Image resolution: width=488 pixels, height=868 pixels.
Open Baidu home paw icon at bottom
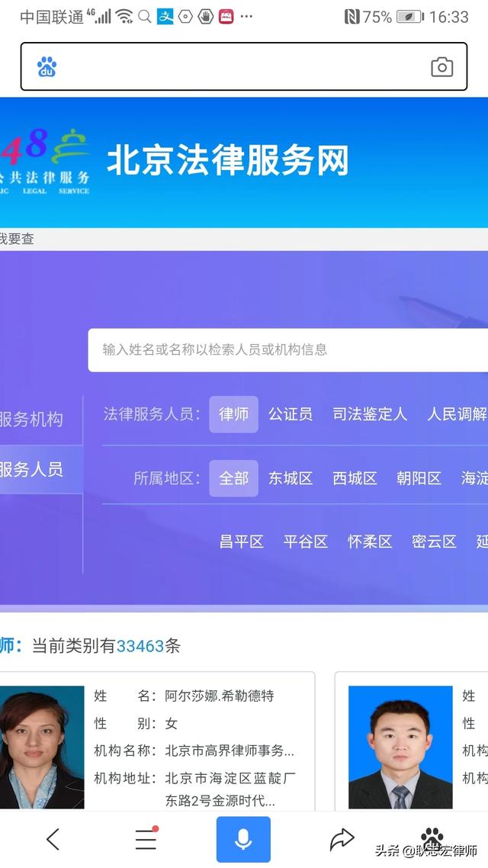[x=432, y=837]
